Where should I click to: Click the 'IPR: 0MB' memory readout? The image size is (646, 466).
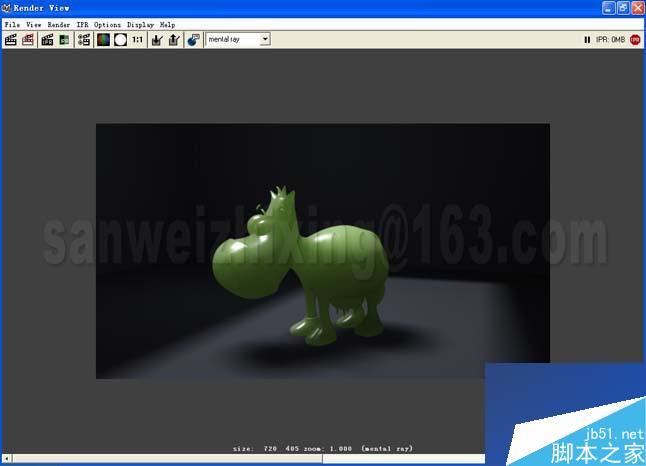point(610,40)
